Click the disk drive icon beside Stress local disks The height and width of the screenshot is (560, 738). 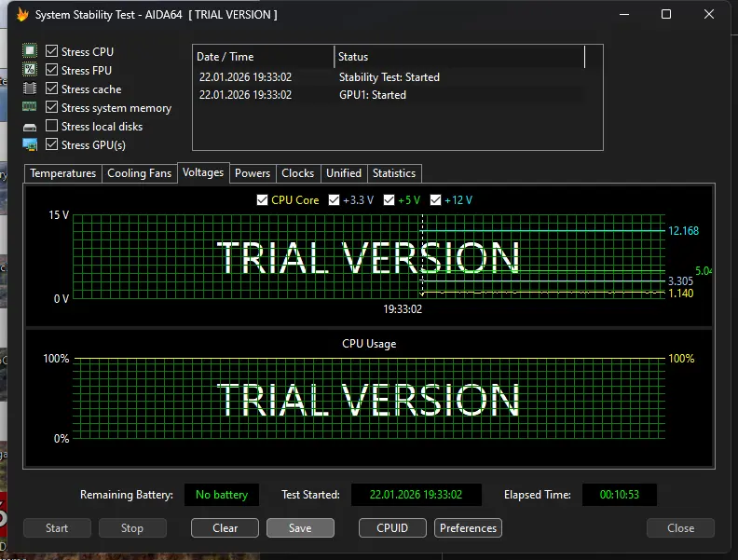[x=30, y=127]
